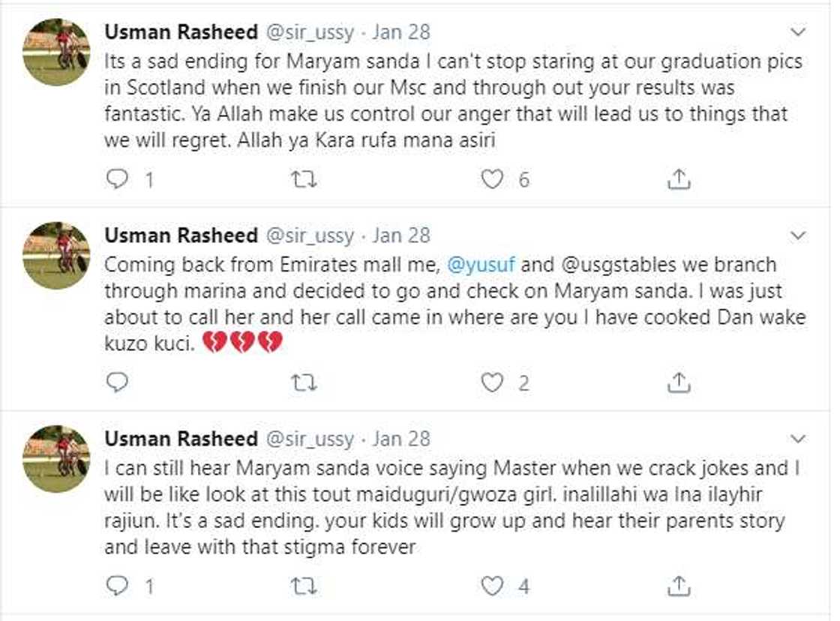This screenshot has width=840, height=621.
Task: Click the reply icon on the bottom tweet
Action: click(x=118, y=583)
